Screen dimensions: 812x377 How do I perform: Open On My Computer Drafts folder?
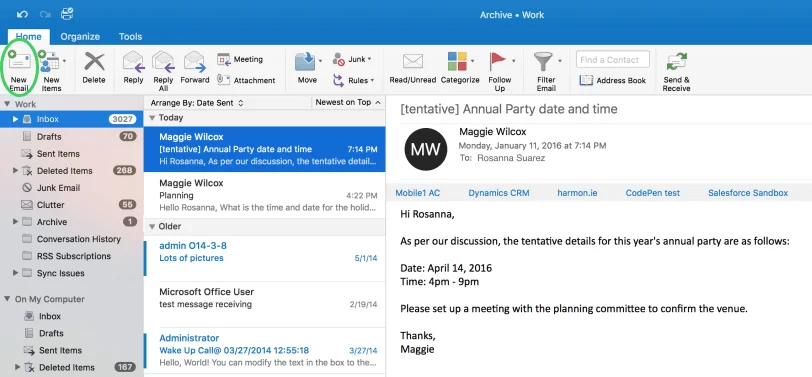71,333
